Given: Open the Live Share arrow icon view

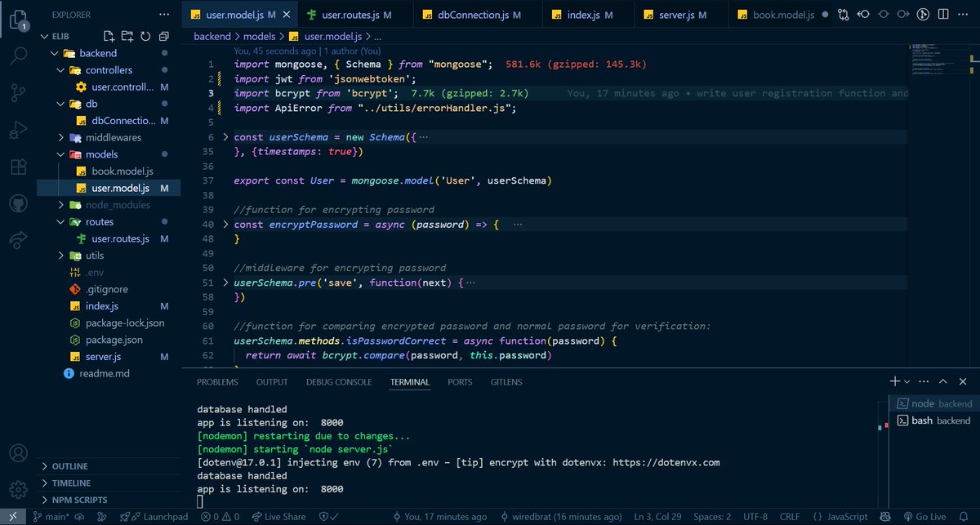Looking at the screenshot, I should point(18,239).
